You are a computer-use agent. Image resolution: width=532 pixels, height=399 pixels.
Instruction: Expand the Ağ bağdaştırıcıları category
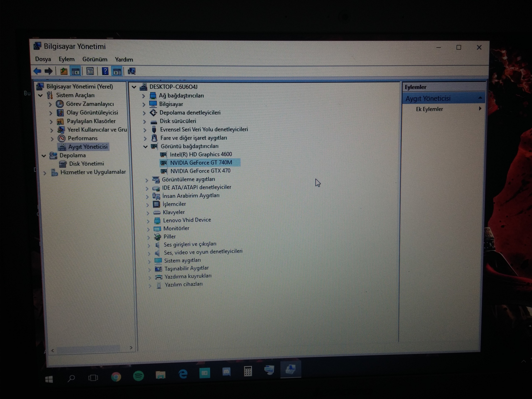[144, 96]
